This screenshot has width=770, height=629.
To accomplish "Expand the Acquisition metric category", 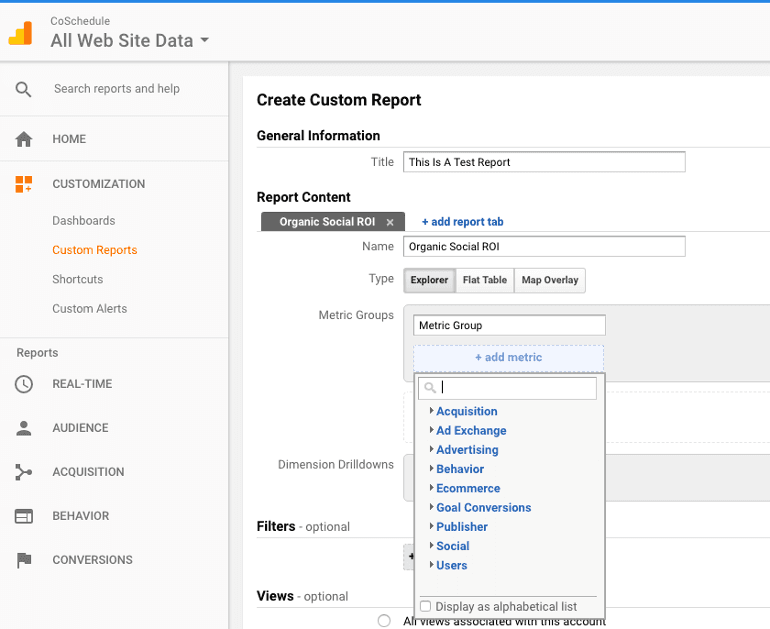I will 466,411.
